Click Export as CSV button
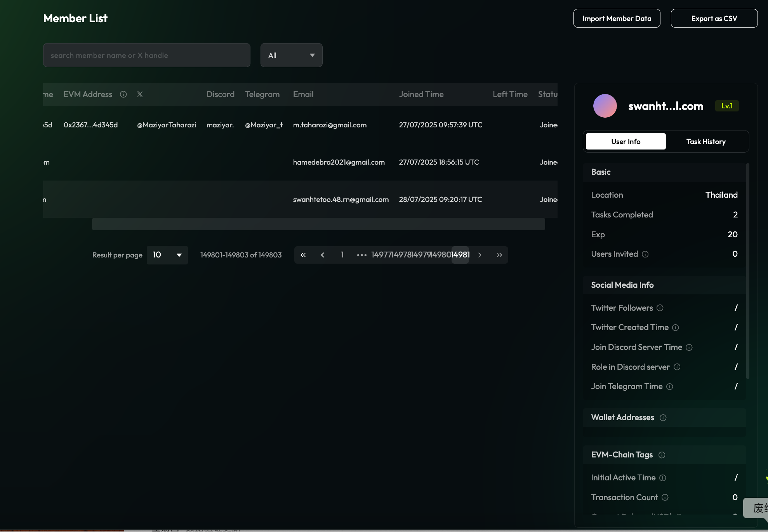 coord(714,19)
